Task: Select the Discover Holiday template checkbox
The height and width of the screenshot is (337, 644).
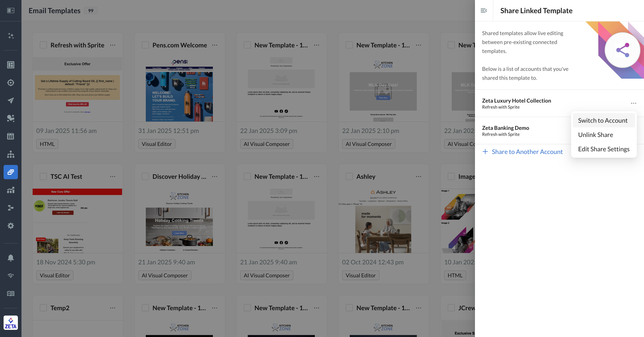Action: coord(146,176)
